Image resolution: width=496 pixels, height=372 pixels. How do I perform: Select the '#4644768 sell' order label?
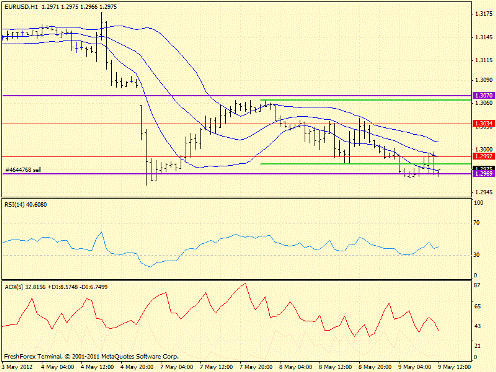23,170
